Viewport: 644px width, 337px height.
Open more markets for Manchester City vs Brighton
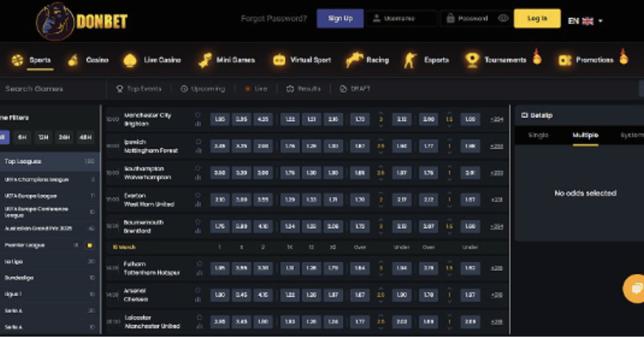[496, 119]
